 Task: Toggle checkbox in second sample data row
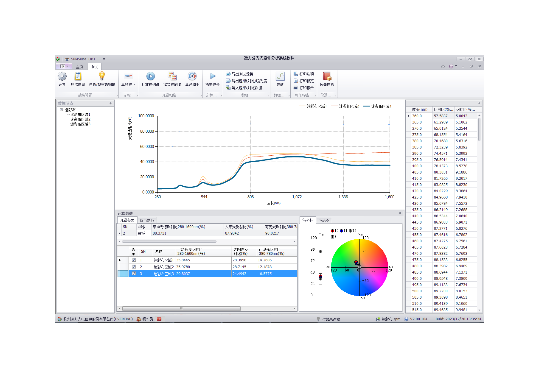pyautogui.click(x=134, y=267)
